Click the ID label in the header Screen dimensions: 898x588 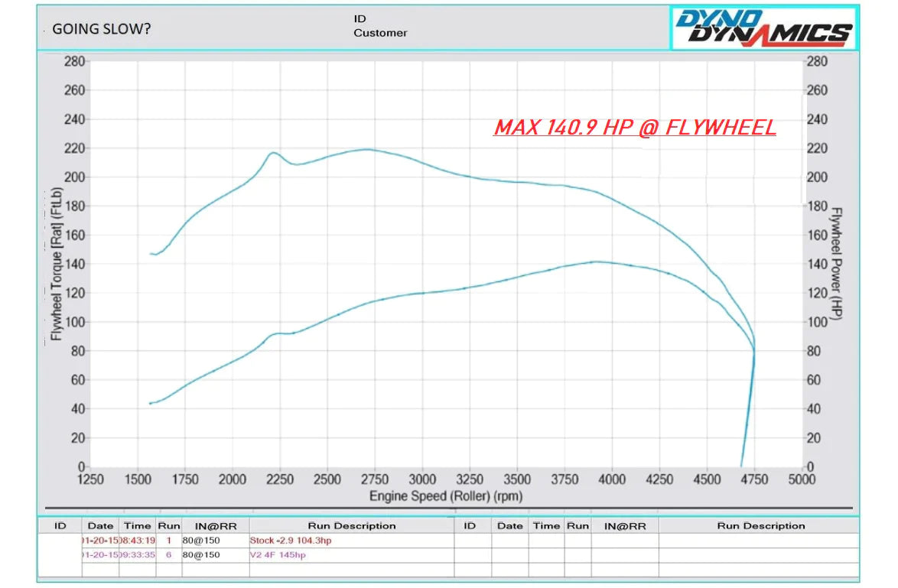pyautogui.click(x=360, y=18)
